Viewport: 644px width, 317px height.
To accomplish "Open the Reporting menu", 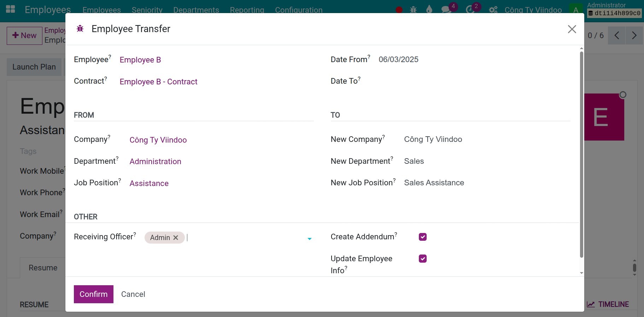I will click(247, 10).
